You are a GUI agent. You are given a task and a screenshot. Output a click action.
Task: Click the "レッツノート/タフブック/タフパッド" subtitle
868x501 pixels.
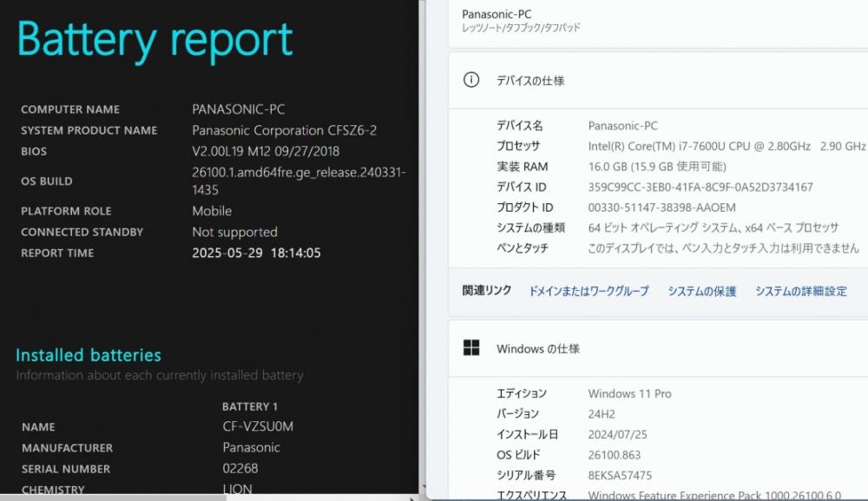pos(521,28)
